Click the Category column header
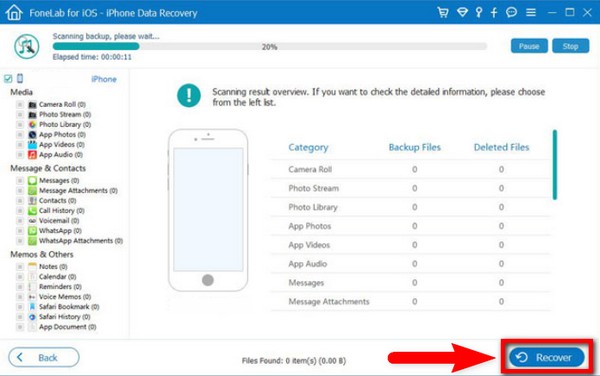 pos(308,147)
